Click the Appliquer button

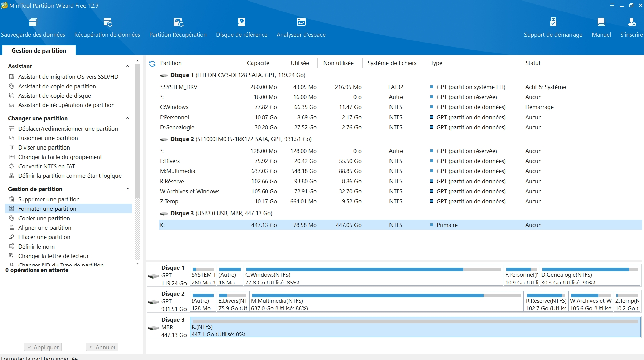click(x=43, y=347)
